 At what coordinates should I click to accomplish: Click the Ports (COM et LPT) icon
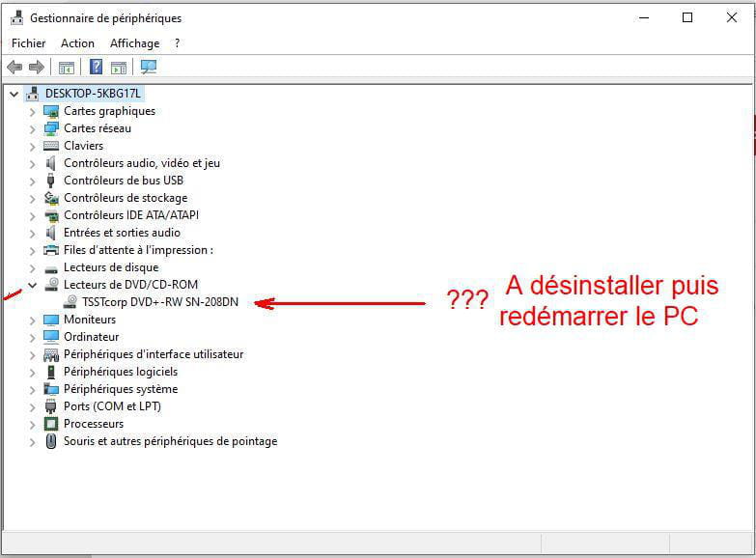(x=50, y=406)
